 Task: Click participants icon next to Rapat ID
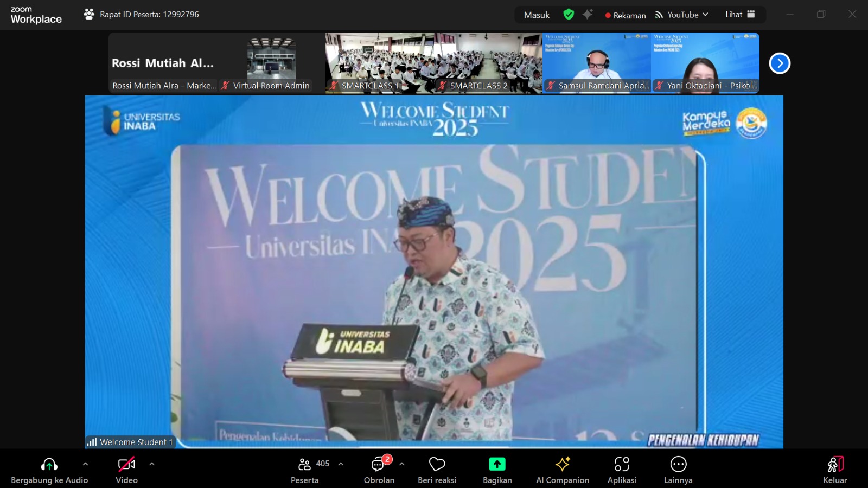(89, 15)
